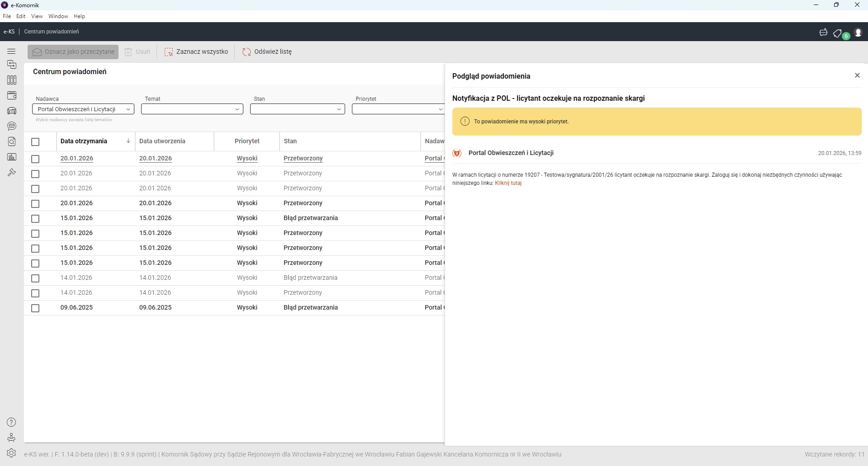Click the 'Kliknij tutaj' link
868x466 pixels.
pyautogui.click(x=508, y=183)
